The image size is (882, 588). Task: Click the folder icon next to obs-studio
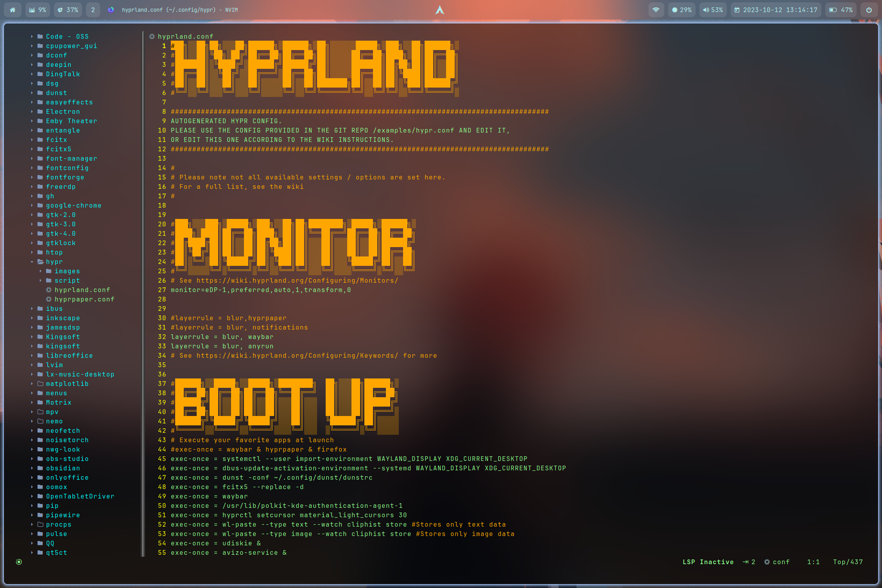pyautogui.click(x=40, y=459)
